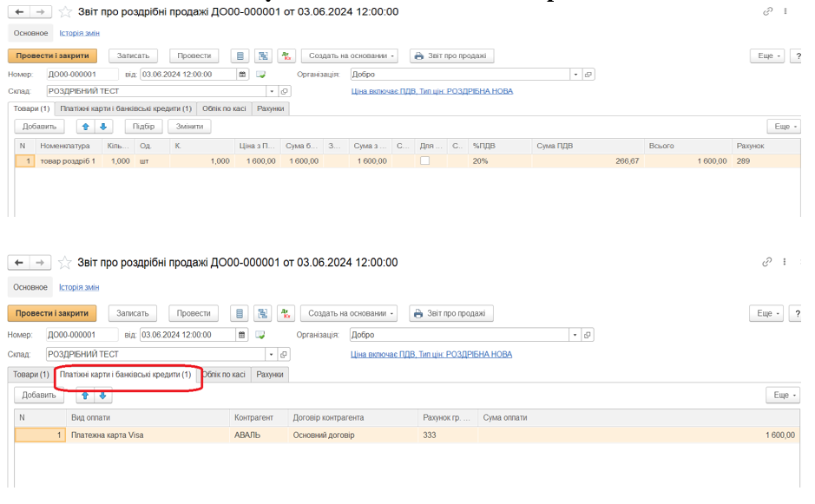Click the Дт/Кт postings icon in the upper window
The image size is (815, 504).
[286, 56]
